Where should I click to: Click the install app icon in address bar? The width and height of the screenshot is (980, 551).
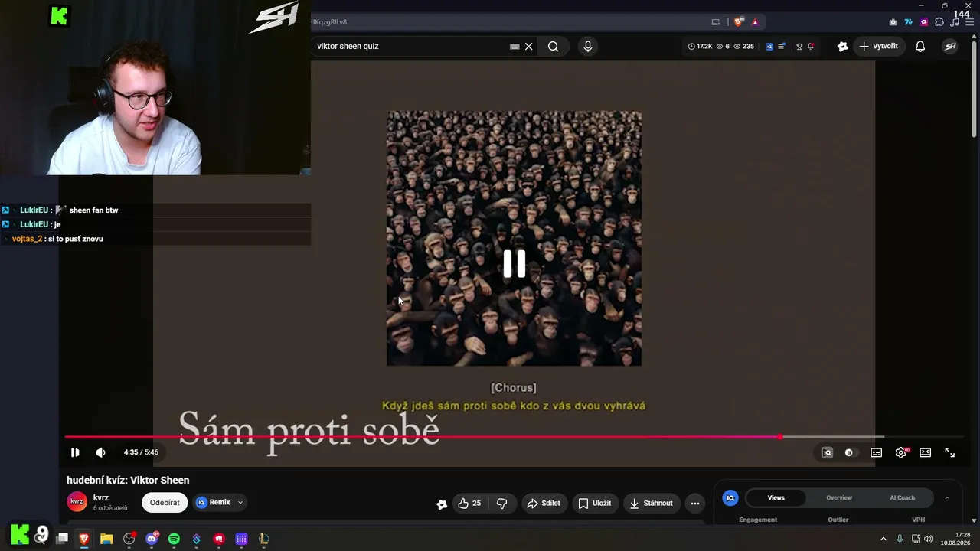click(716, 22)
